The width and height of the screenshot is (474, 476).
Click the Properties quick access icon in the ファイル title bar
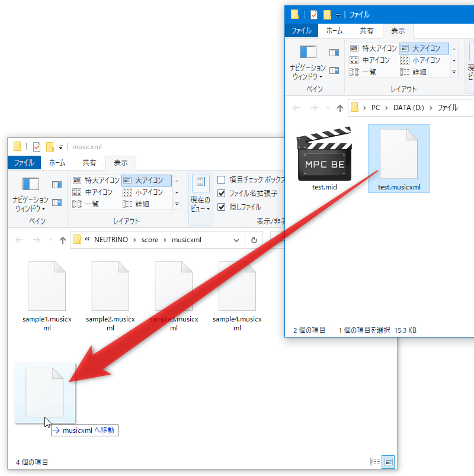[x=314, y=15]
